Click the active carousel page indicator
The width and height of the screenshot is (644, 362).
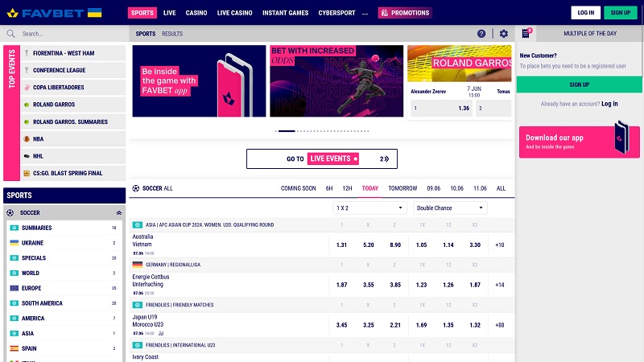click(287, 131)
